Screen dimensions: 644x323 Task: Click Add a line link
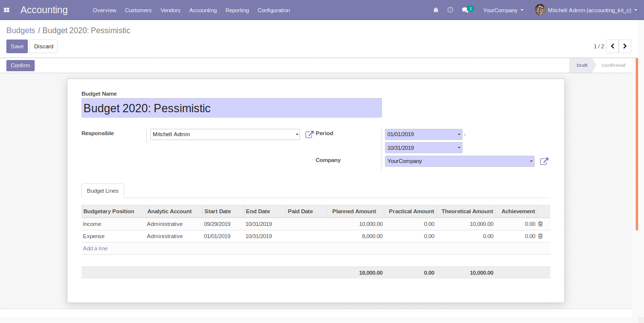(x=95, y=248)
